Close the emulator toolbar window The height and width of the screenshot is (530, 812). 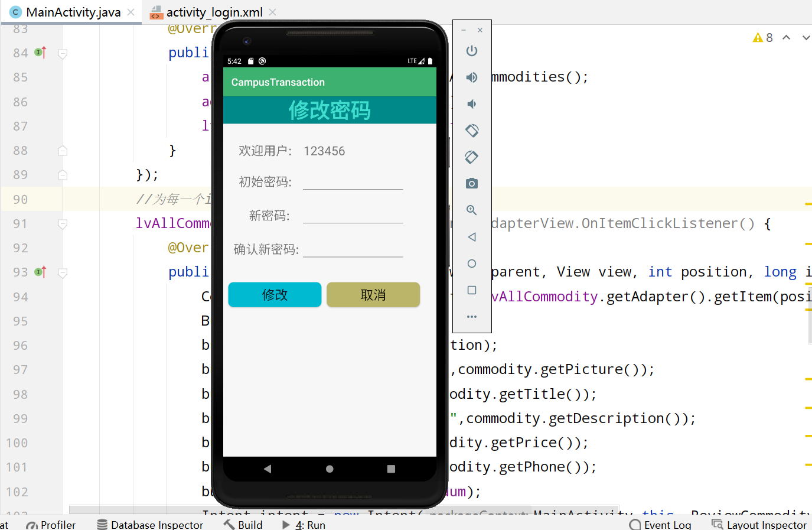(480, 30)
